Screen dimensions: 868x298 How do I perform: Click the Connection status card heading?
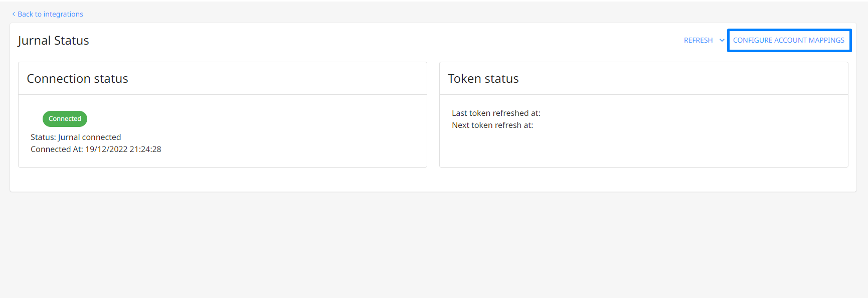pos(78,79)
